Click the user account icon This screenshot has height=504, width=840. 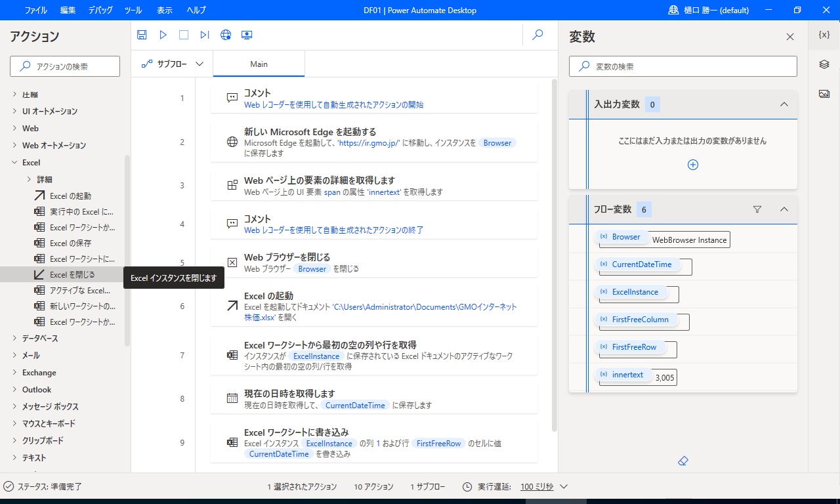[x=673, y=10]
